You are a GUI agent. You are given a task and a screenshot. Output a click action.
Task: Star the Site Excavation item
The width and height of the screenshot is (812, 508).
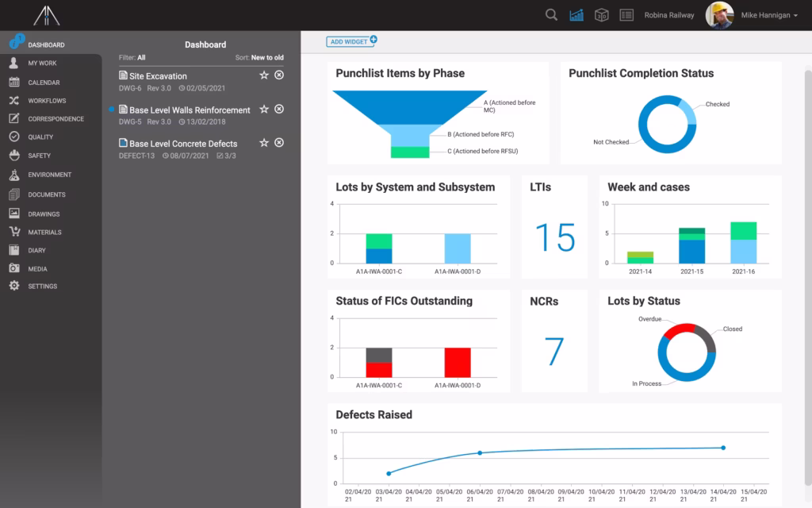[x=264, y=75]
